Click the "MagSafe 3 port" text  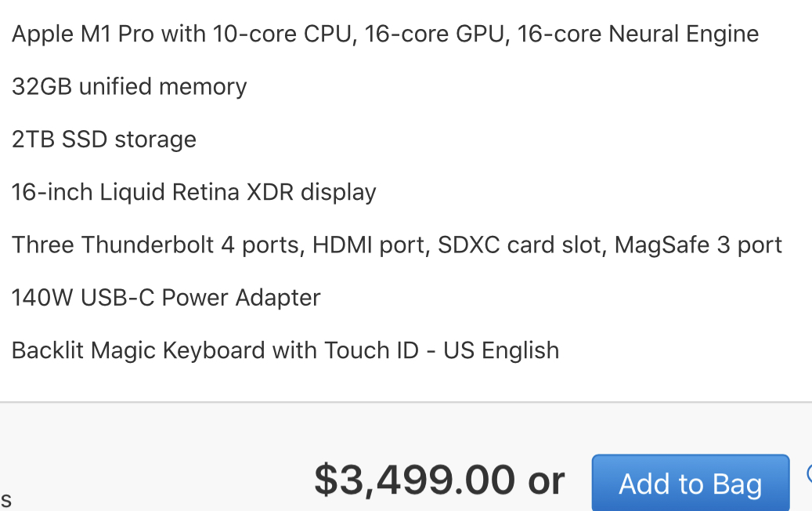pyautogui.click(x=698, y=245)
